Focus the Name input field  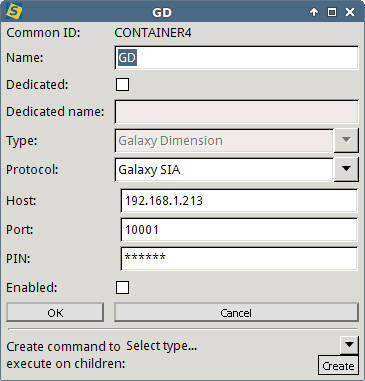click(x=237, y=58)
